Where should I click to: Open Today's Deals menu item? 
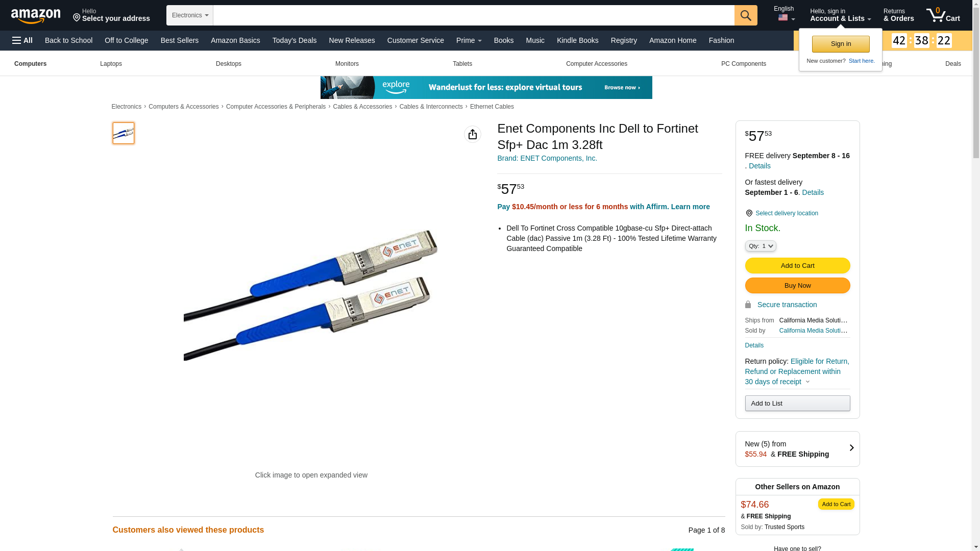click(295, 40)
